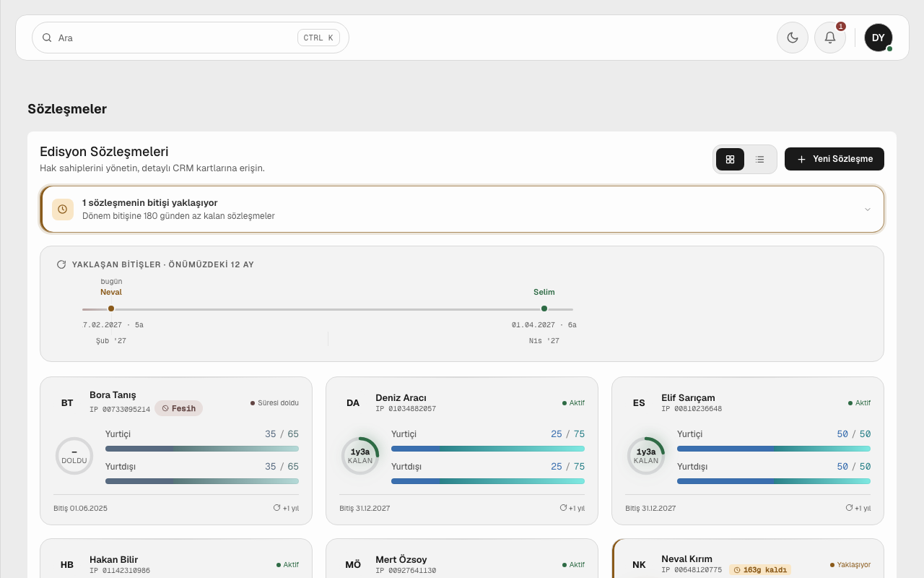Expand the expiring contracts alert chevron

868,210
